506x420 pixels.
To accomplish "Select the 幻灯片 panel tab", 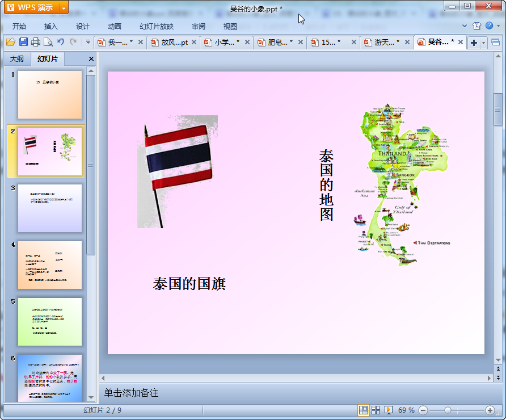I will pyautogui.click(x=48, y=59).
